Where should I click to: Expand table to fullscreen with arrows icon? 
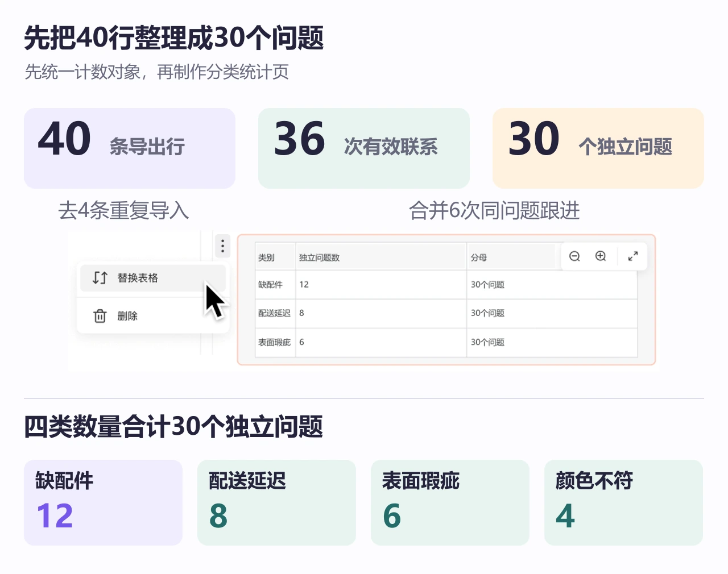(633, 256)
